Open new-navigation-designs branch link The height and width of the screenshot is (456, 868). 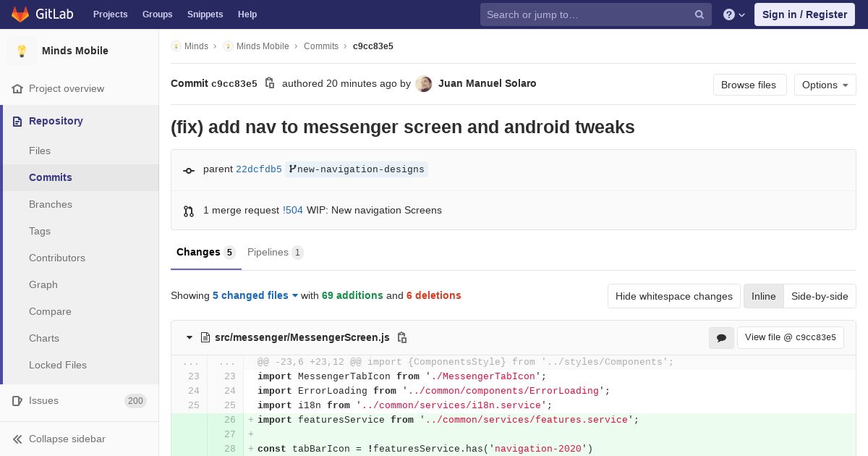[357, 169]
